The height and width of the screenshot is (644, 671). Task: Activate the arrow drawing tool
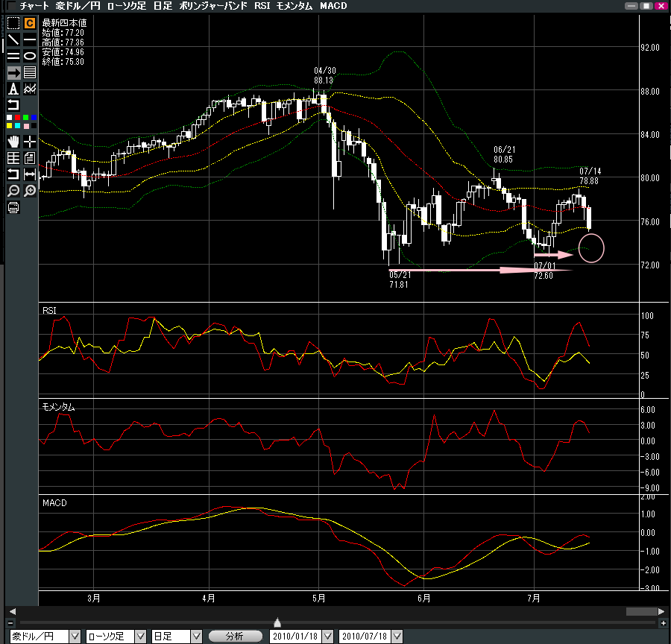pyautogui.click(x=13, y=72)
